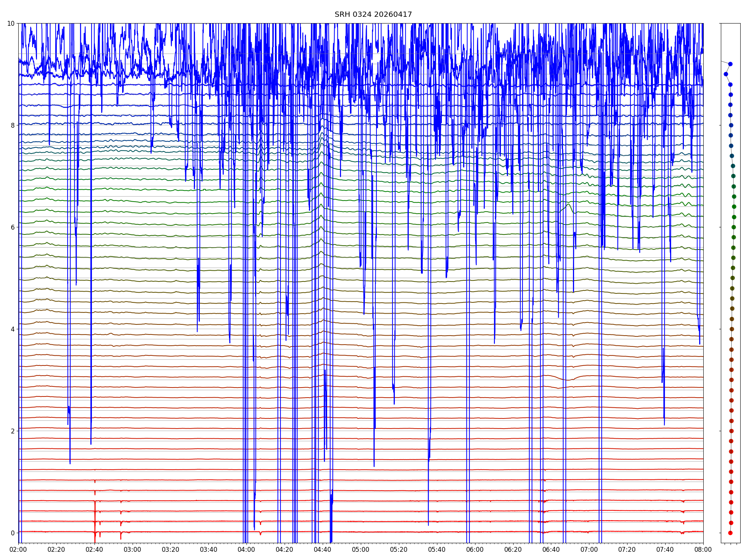The width and height of the screenshot is (747, 560).
Task: Click the 04:00 time label
Action: click(x=247, y=550)
